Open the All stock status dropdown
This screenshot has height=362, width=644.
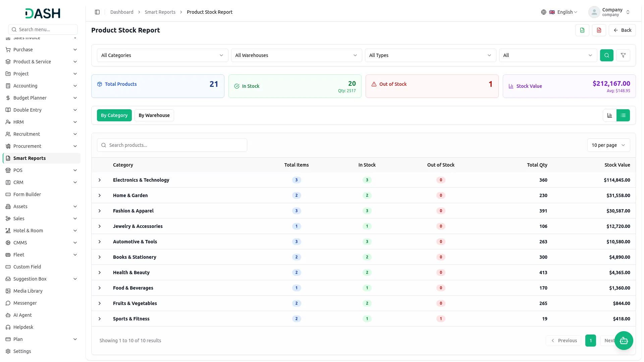[548, 55]
